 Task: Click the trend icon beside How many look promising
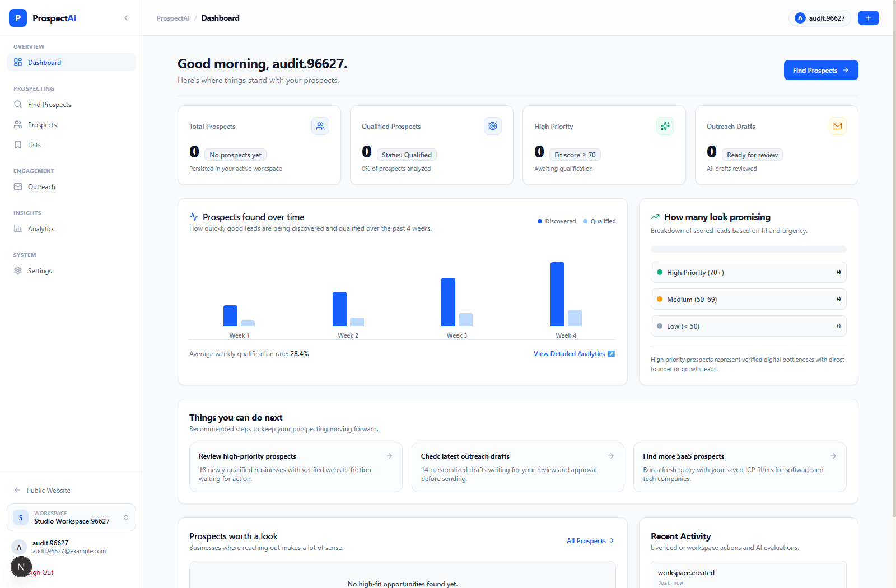655,217
